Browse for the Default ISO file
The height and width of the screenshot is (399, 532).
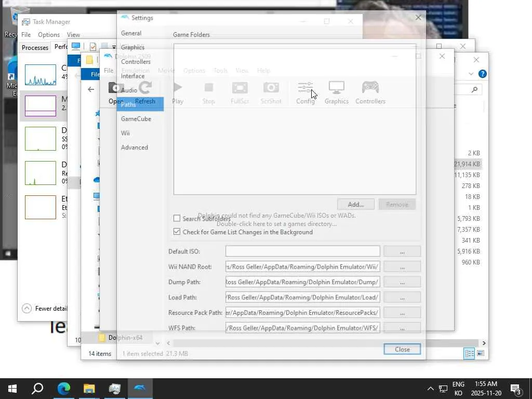(403, 251)
